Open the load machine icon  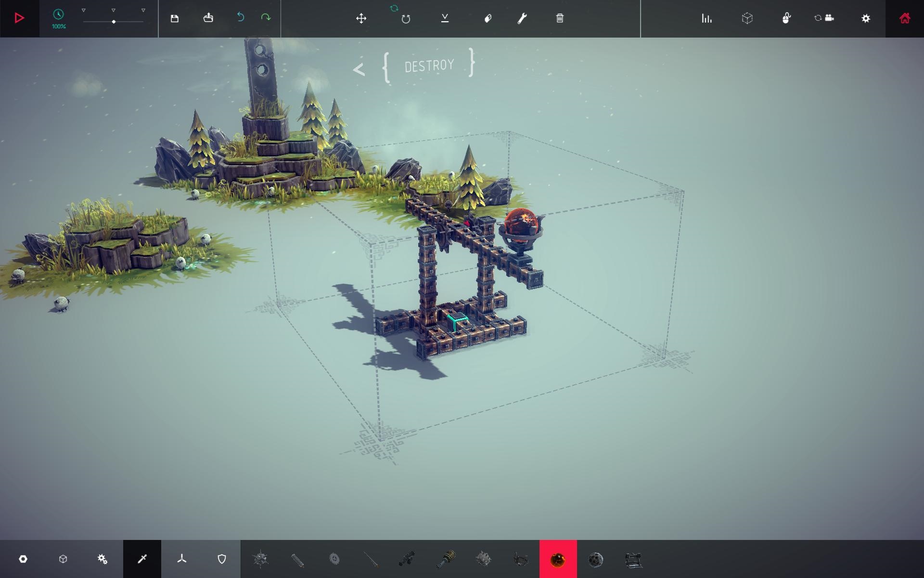click(x=208, y=18)
